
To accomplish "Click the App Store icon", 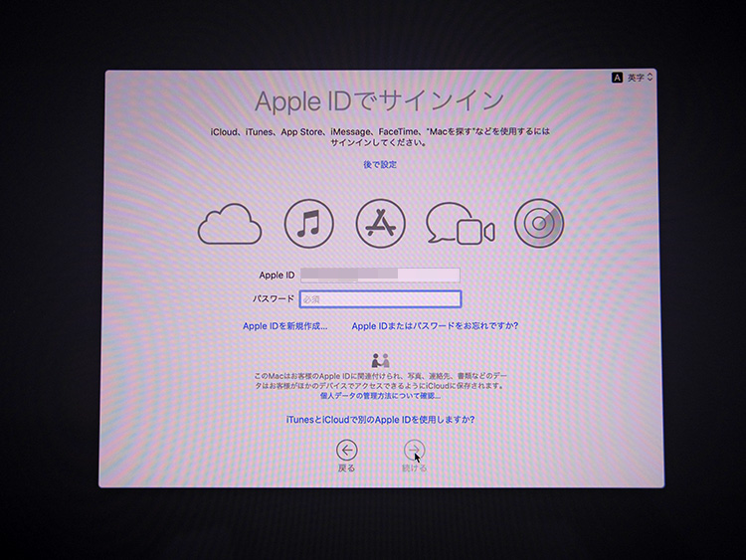I will (x=381, y=224).
